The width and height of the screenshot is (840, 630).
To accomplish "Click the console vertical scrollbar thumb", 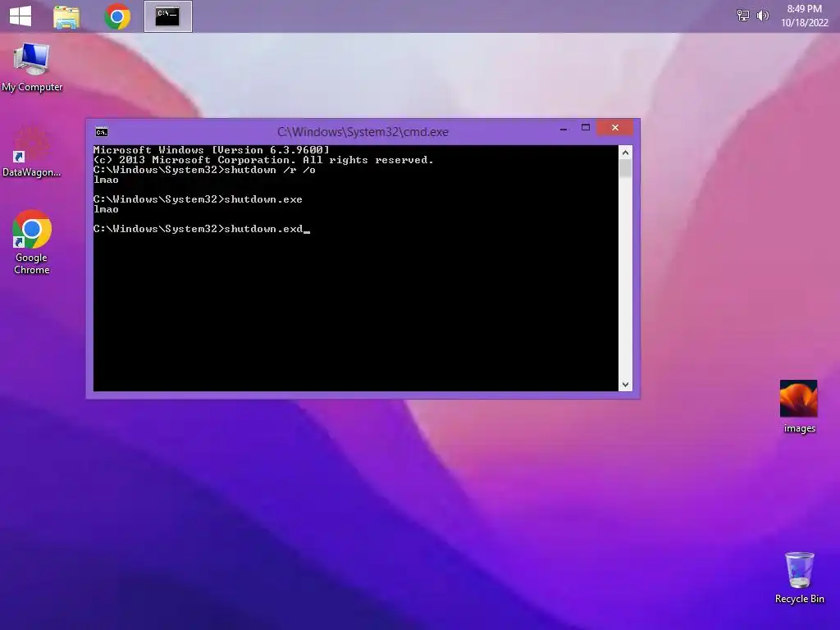I will coord(625,168).
